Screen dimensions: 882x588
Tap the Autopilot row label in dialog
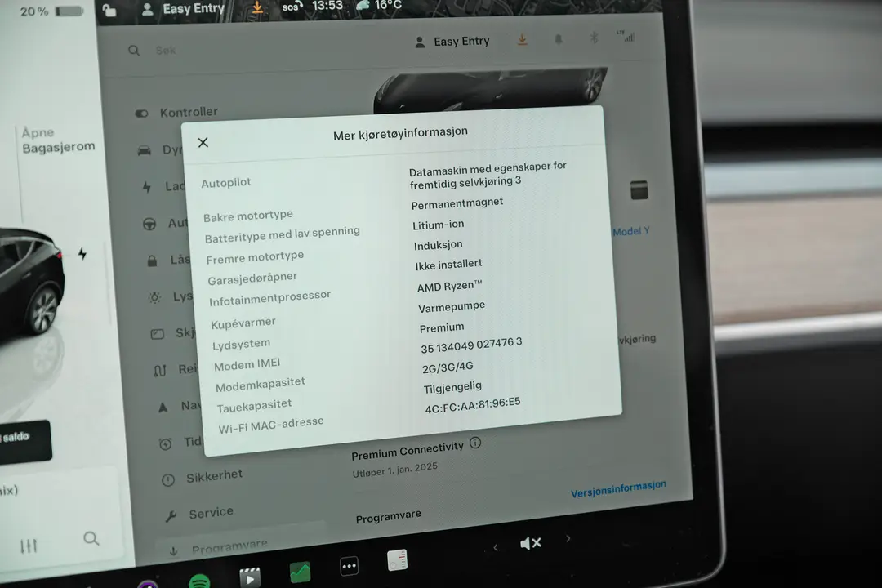tap(226, 182)
